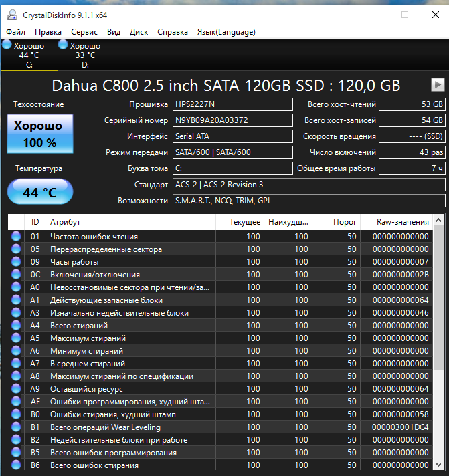Open the Файл menu
The image size is (449, 476).
point(16,32)
